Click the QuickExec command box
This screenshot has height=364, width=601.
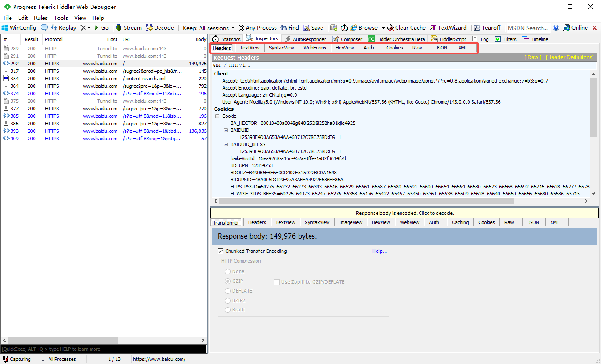(x=104, y=349)
